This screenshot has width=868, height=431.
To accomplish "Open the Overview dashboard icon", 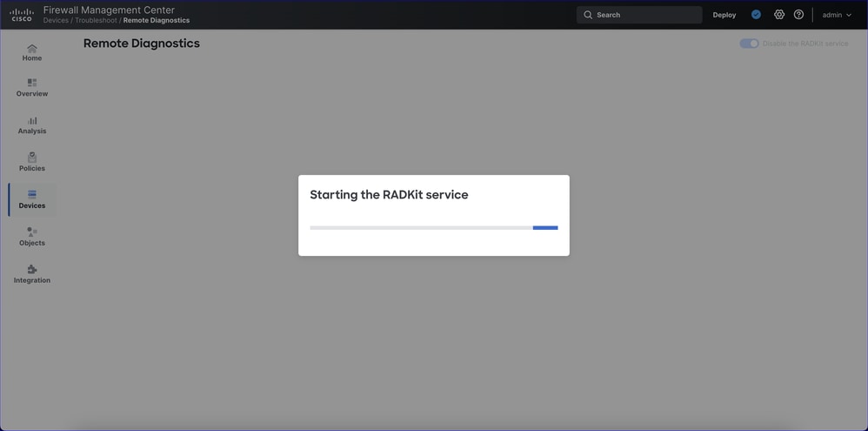I will pos(32,83).
